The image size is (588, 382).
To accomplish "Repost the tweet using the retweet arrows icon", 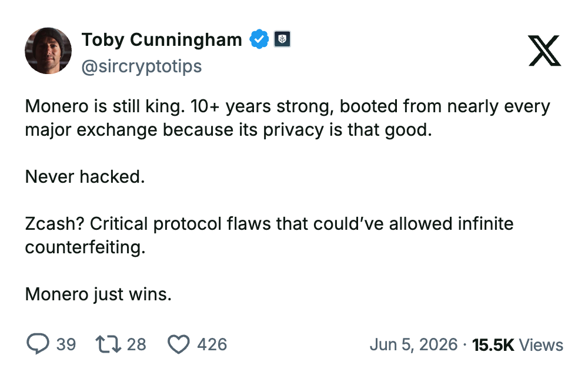I will tap(108, 344).
